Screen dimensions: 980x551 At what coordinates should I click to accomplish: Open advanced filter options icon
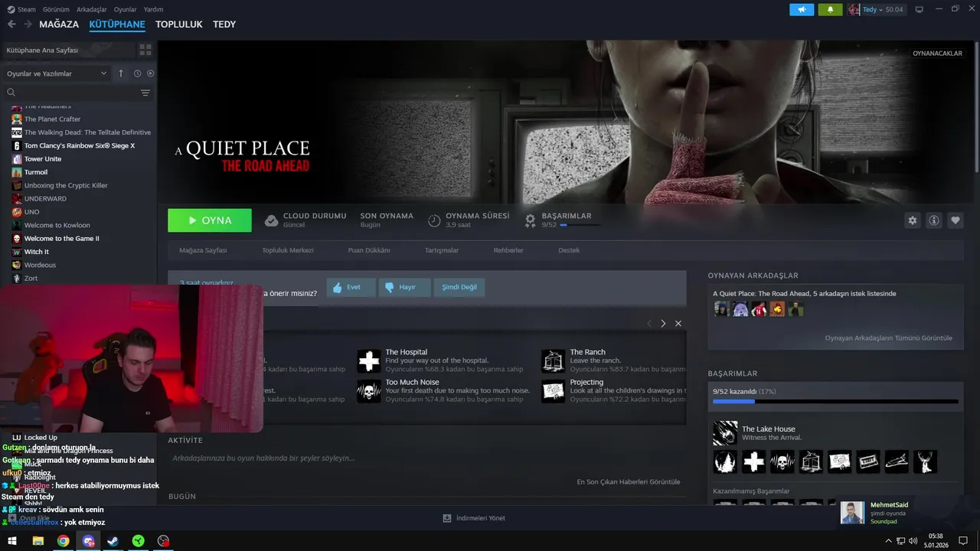(x=145, y=93)
